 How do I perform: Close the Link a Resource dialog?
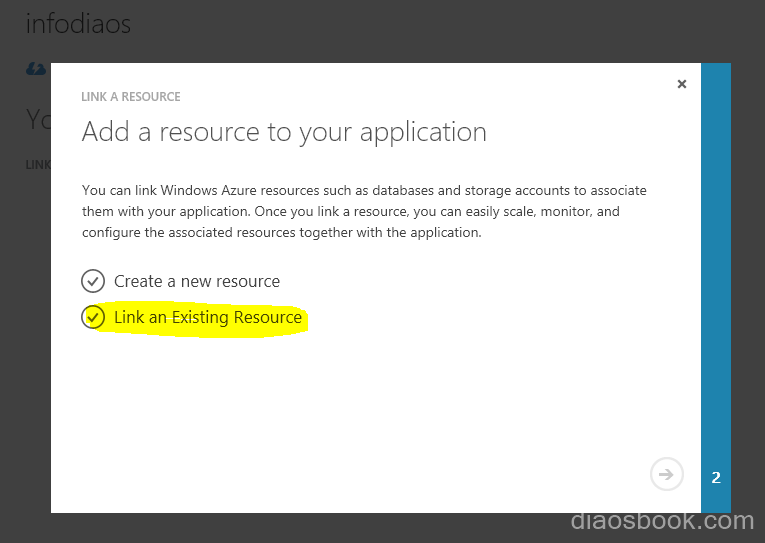(x=682, y=84)
